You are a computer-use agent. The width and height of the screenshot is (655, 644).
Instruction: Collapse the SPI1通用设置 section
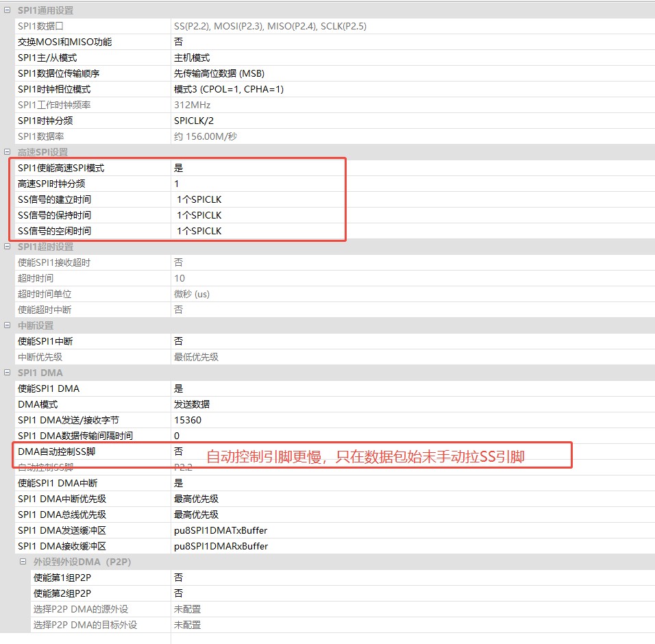point(7,10)
